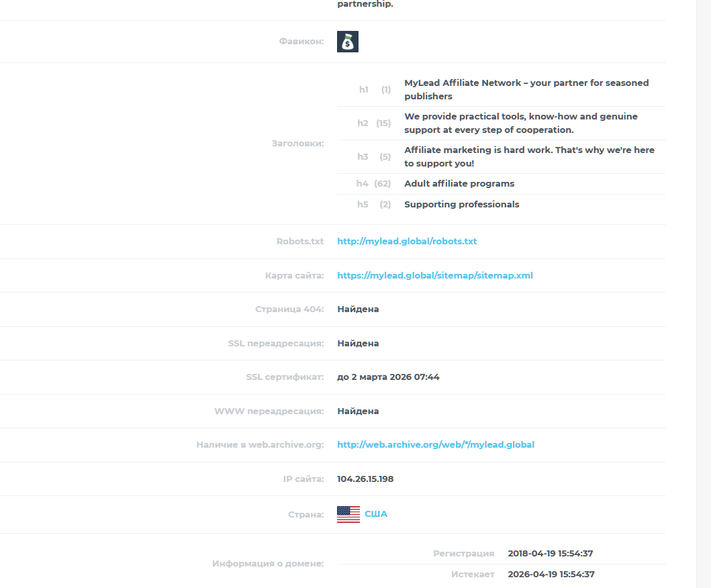Click the Страница 404 status value
The image size is (711, 588).
[x=358, y=309]
